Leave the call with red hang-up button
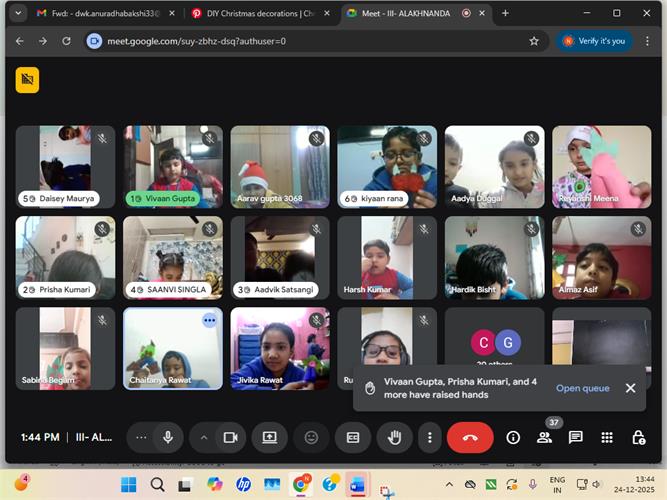The height and width of the screenshot is (500, 667). click(x=470, y=437)
